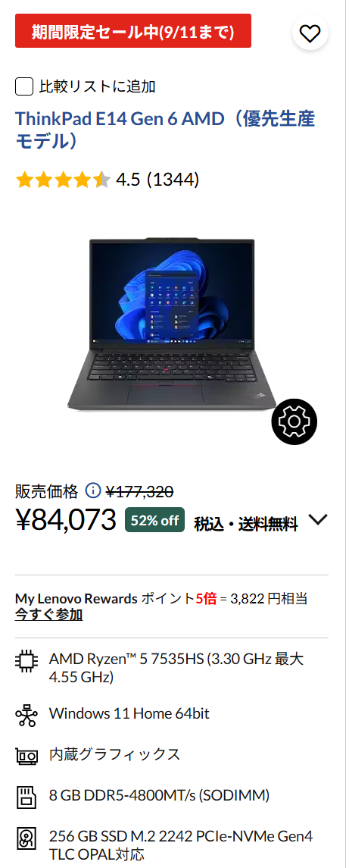Click the processor chip spec icon
Screen dimensions: 349x868
tap(26, 662)
